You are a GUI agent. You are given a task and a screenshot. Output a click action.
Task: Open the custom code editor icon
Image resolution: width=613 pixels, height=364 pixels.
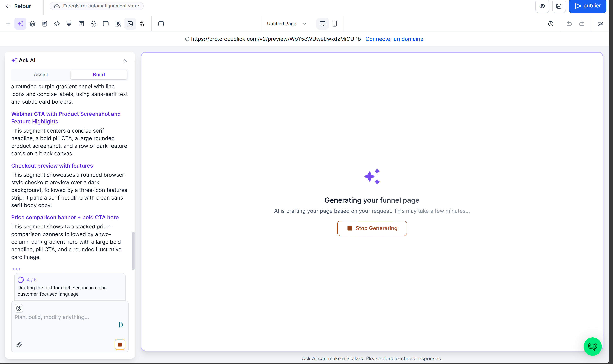pyautogui.click(x=57, y=24)
